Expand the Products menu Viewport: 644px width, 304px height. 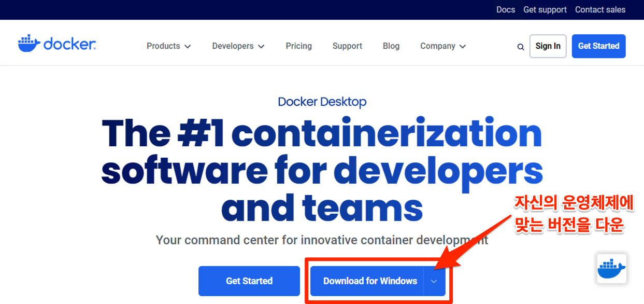(x=169, y=46)
